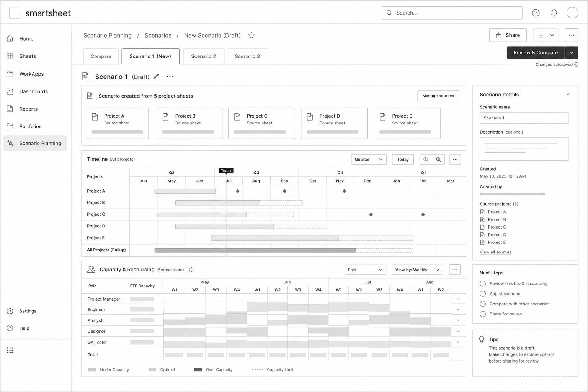Expand the Analyst row chevron

458,320
